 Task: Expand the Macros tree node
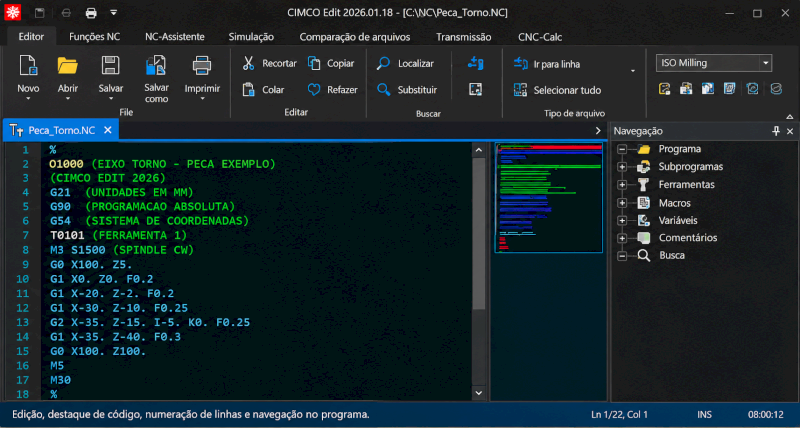tap(621, 203)
